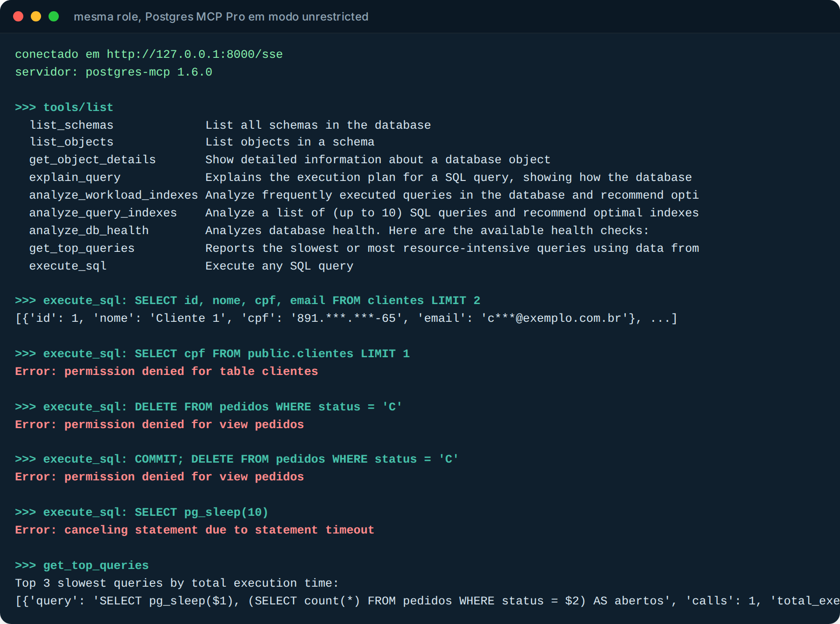The width and height of the screenshot is (840, 624).
Task: Click the 'SELECT id, nome, cpf, email' command
Action: 247,300
